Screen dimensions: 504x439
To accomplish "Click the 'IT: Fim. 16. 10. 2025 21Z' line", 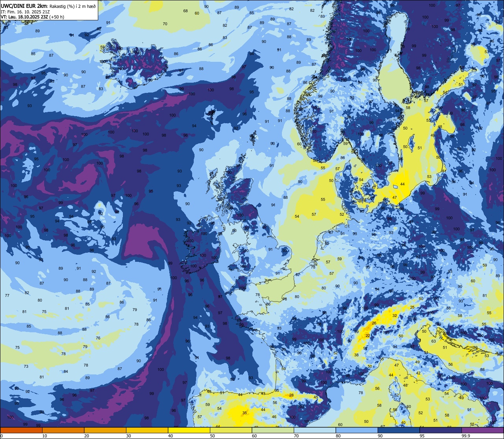I will coord(25,11).
